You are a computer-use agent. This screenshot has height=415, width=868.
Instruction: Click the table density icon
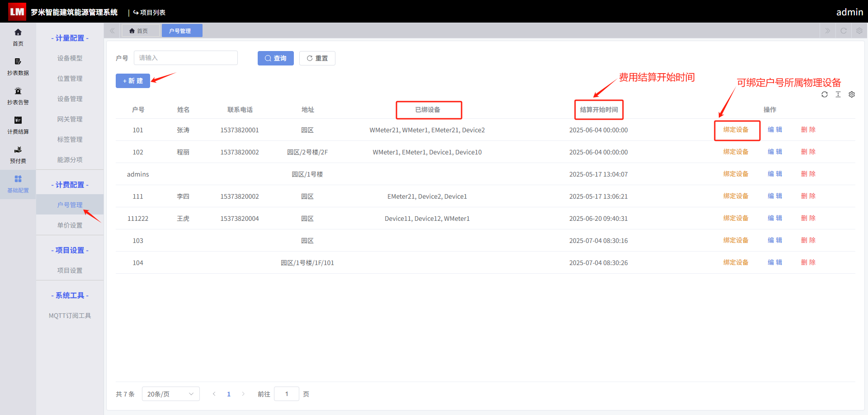click(838, 94)
